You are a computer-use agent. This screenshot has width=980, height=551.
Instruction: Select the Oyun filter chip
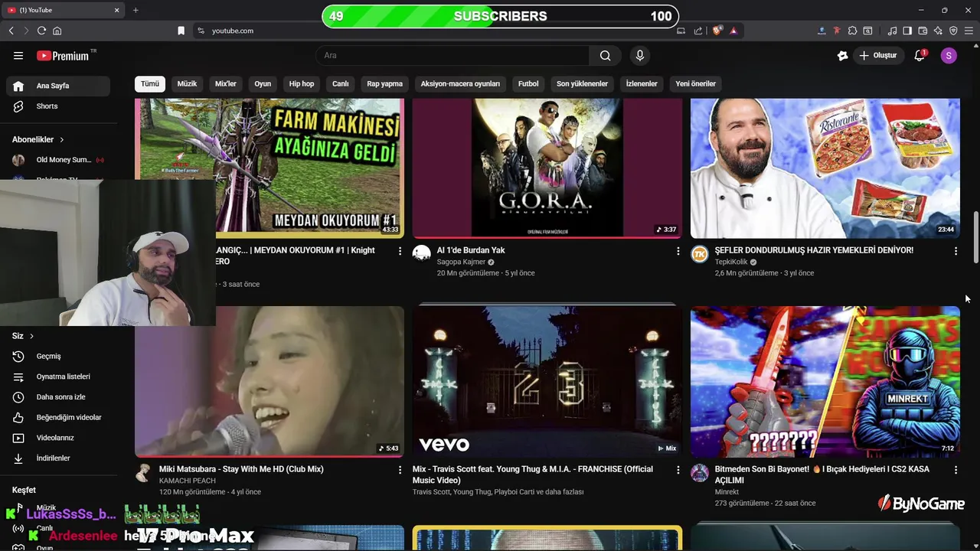pyautogui.click(x=263, y=83)
